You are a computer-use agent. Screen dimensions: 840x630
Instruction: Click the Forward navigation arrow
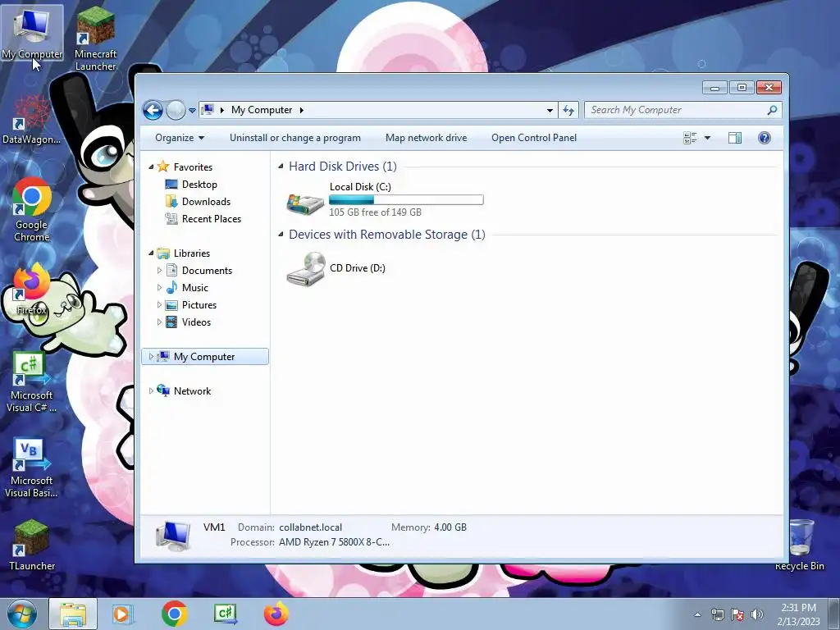[x=176, y=111]
